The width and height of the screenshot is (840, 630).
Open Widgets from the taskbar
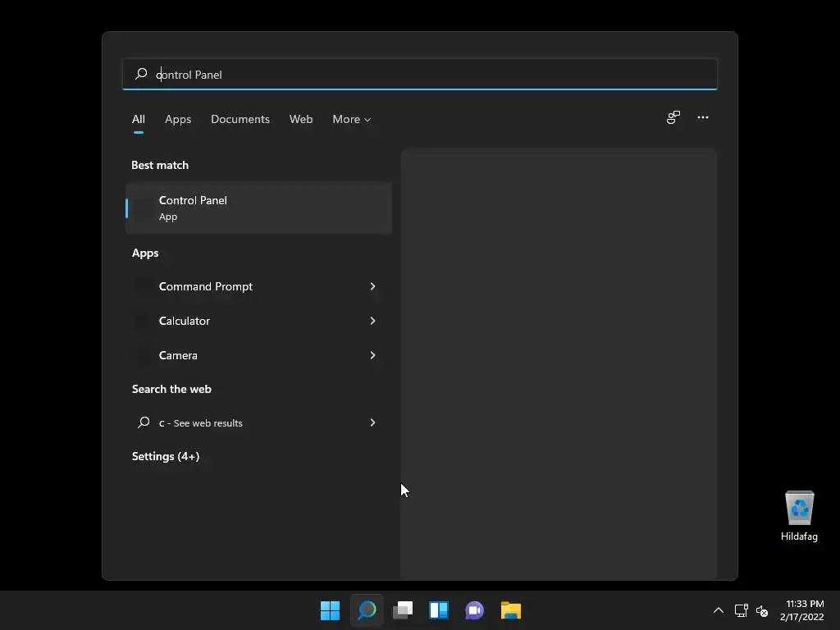click(x=439, y=610)
